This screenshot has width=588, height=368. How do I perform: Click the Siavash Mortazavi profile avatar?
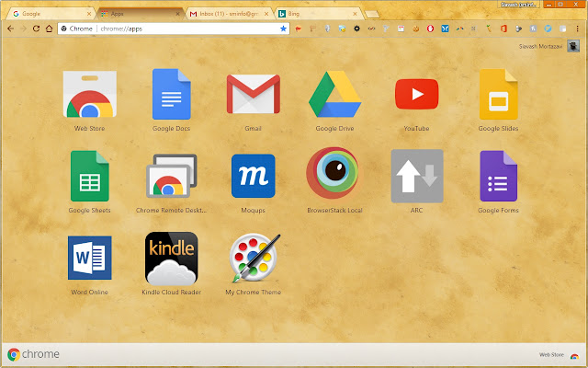[x=573, y=46]
